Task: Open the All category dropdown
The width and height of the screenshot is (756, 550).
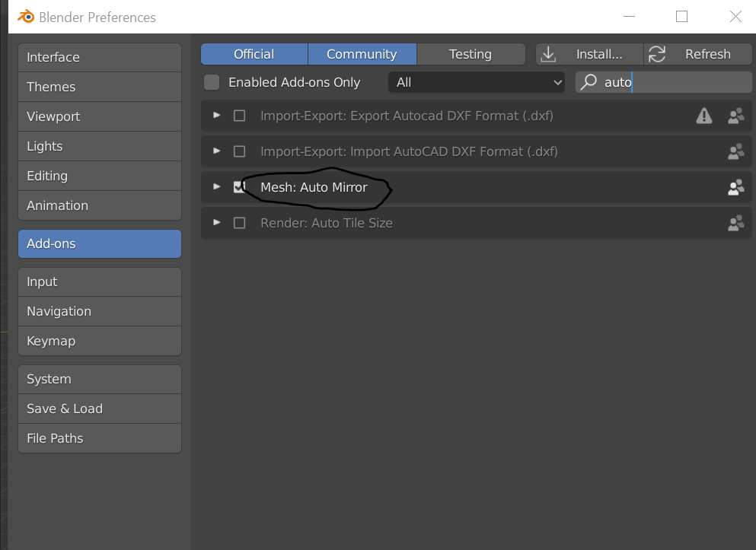Action: pyautogui.click(x=477, y=82)
